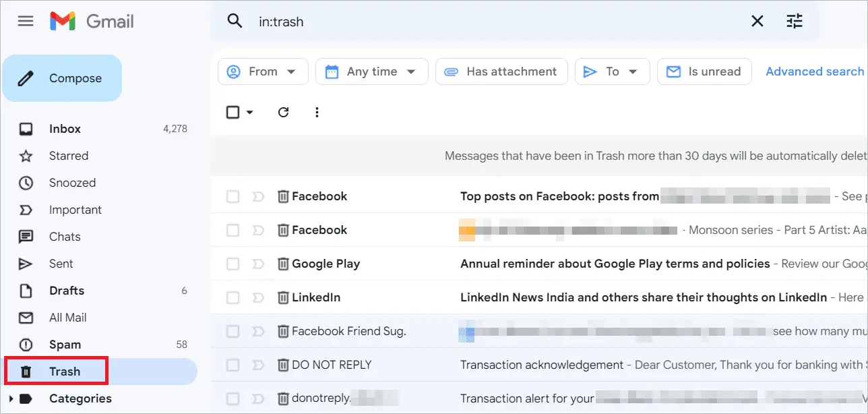Click the Monsoon series email snippet

point(778,230)
